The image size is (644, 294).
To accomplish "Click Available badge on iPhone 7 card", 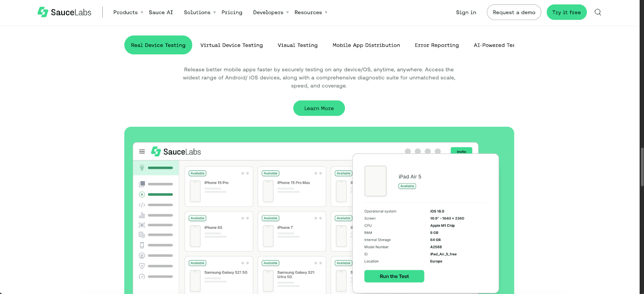I will tap(270, 218).
